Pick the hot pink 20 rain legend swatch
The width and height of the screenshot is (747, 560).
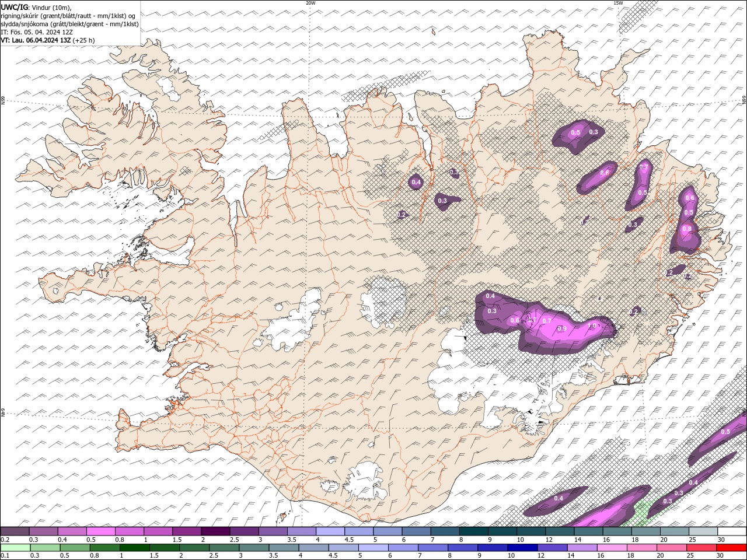click(672, 547)
